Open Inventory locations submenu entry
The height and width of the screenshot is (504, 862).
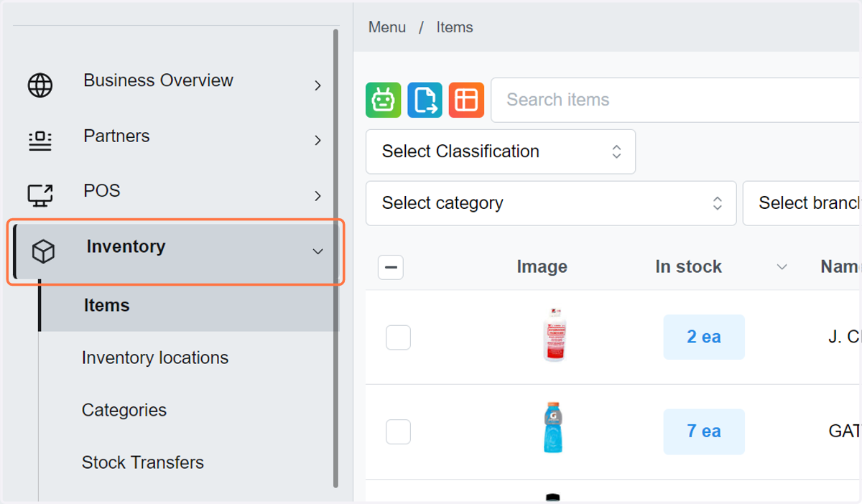155,358
